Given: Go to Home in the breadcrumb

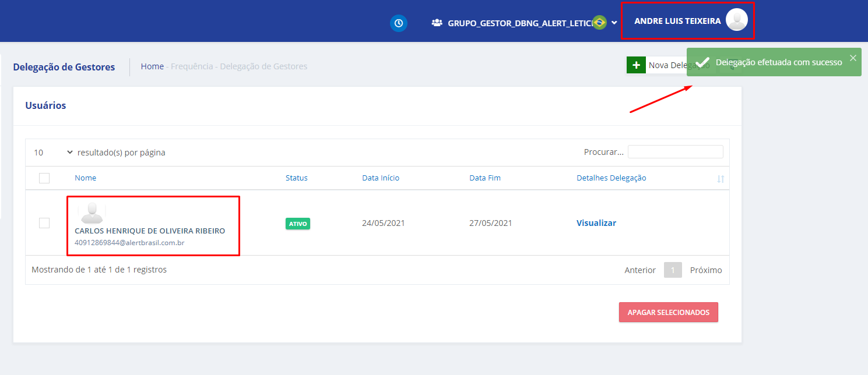Looking at the screenshot, I should click(x=152, y=66).
